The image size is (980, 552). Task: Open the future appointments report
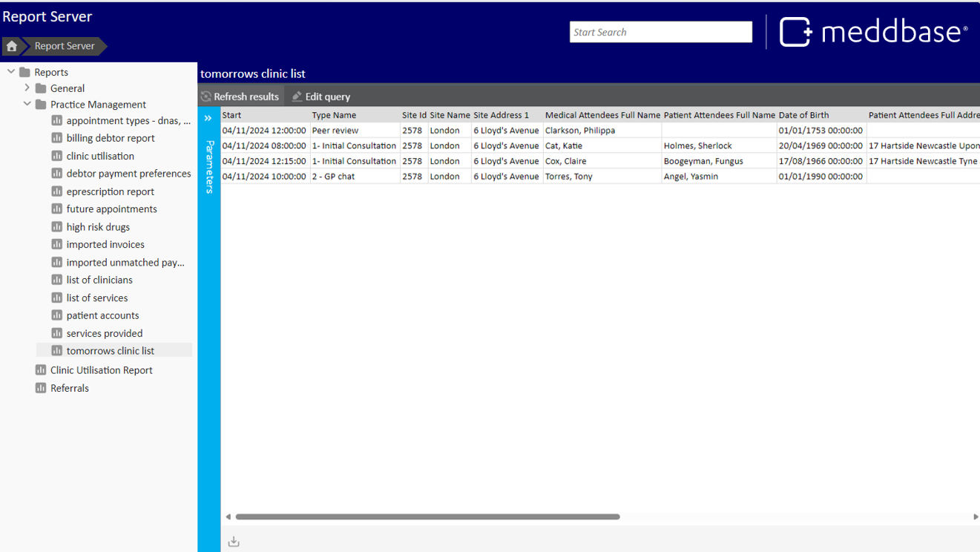111,209
